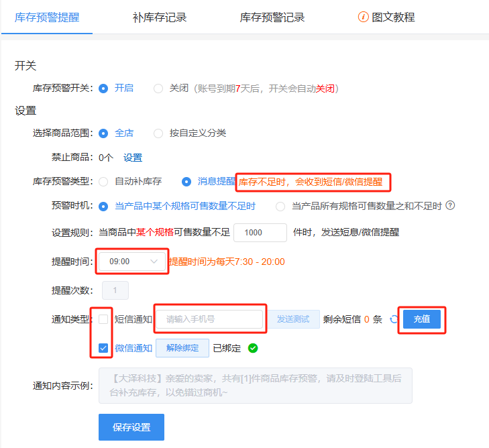Click the refresh icon beside 剩余短信
This screenshot has width=489, height=448.
tap(394, 319)
